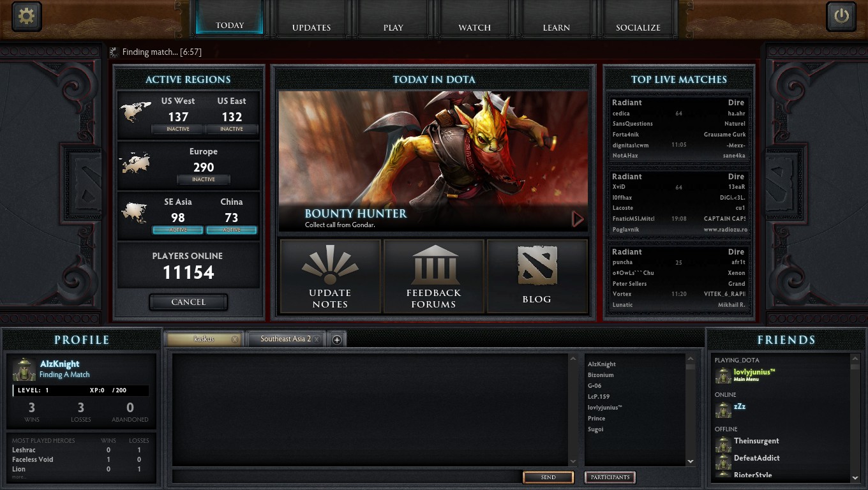This screenshot has height=490, width=868.
Task: Click lovlyjunius friend avatar
Action: [x=722, y=375]
